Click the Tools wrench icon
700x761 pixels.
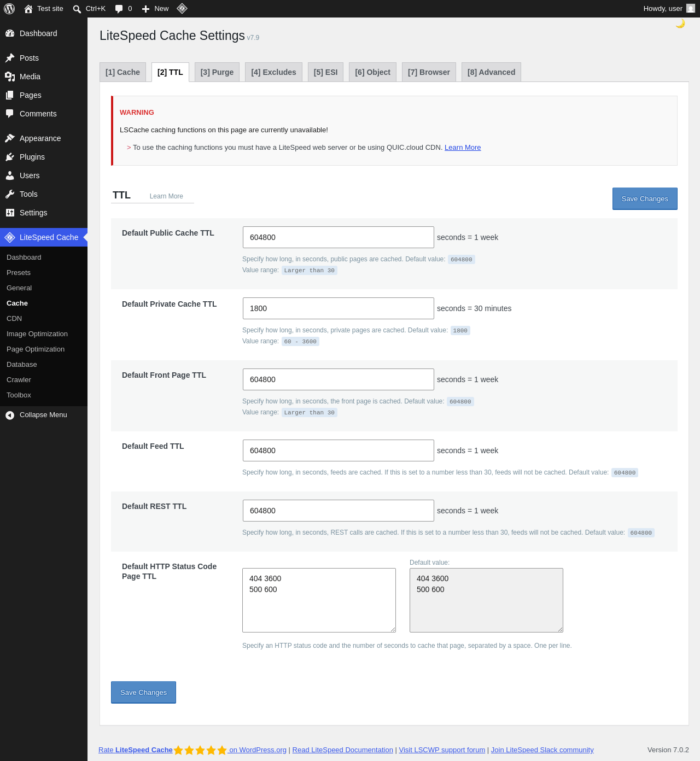pyautogui.click(x=10, y=194)
